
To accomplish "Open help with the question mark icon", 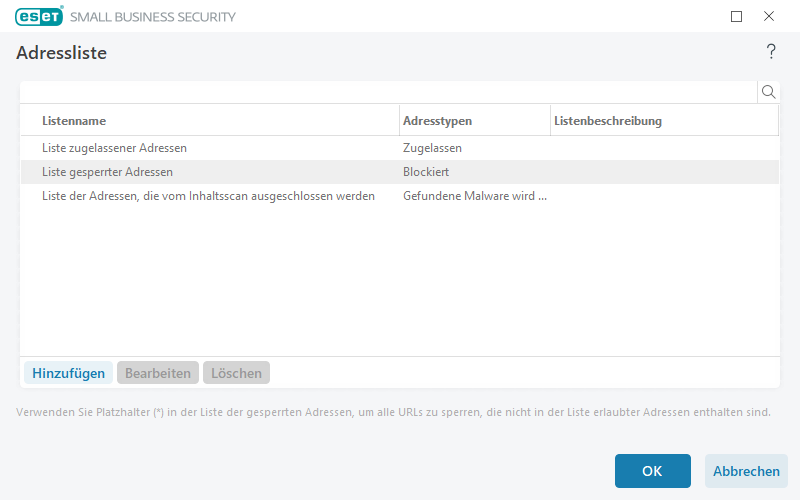I will (x=771, y=52).
